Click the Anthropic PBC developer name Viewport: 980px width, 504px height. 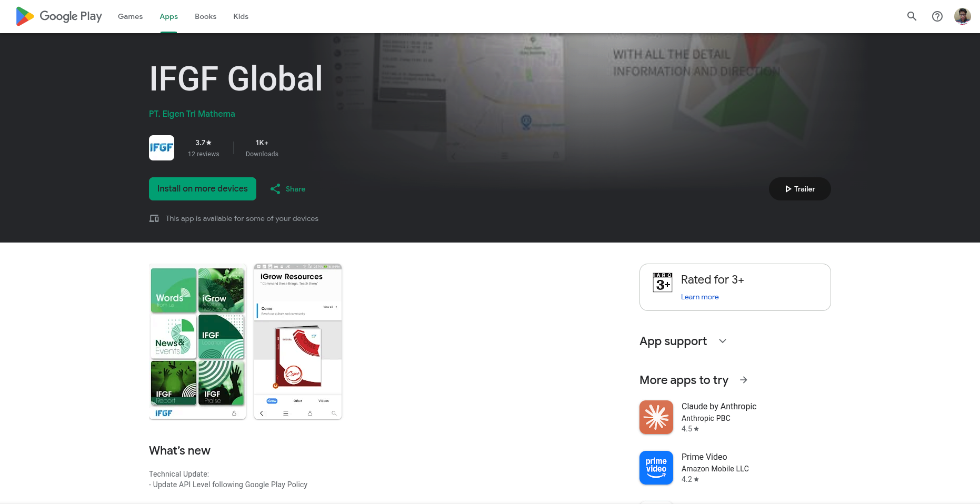pyautogui.click(x=706, y=418)
